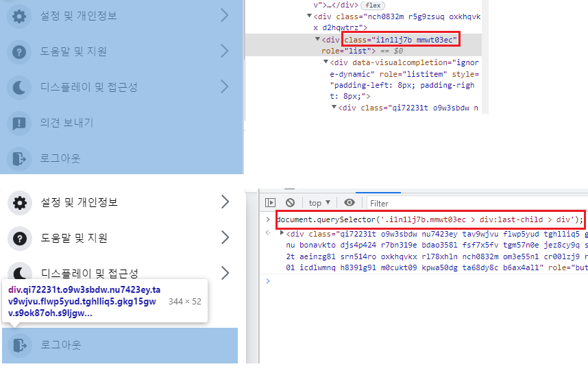Collapse the div data-visualcompletion node triangle

[x=326, y=62]
